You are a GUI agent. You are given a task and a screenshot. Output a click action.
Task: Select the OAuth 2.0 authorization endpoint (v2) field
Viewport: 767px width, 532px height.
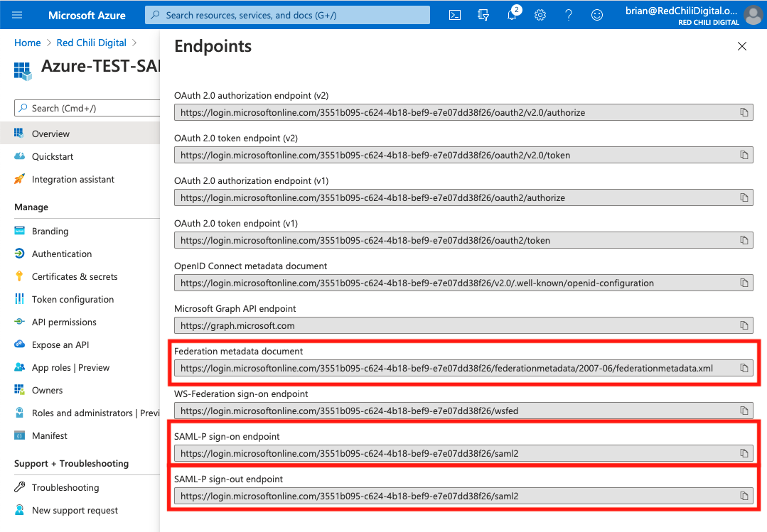pos(463,112)
